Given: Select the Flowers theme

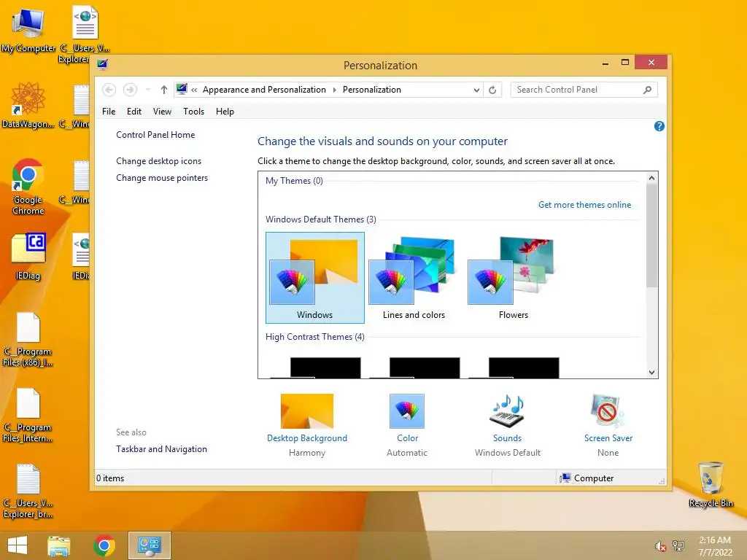Looking at the screenshot, I should tap(514, 278).
